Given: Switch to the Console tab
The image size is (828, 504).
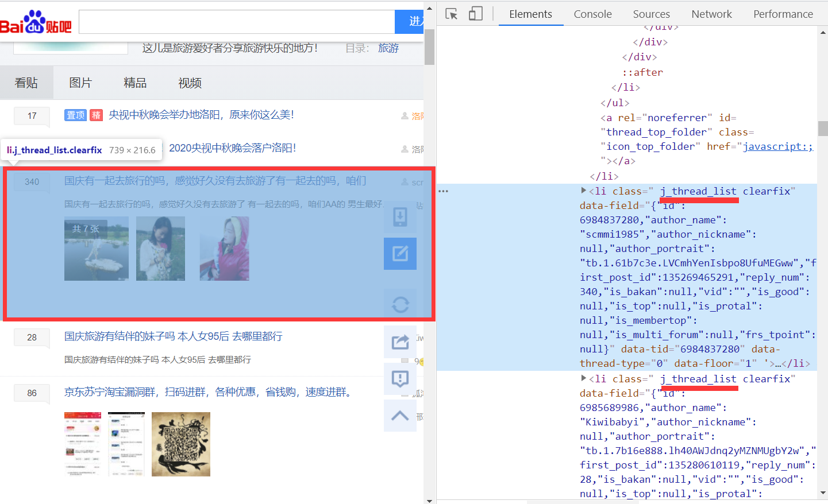Looking at the screenshot, I should (x=592, y=14).
